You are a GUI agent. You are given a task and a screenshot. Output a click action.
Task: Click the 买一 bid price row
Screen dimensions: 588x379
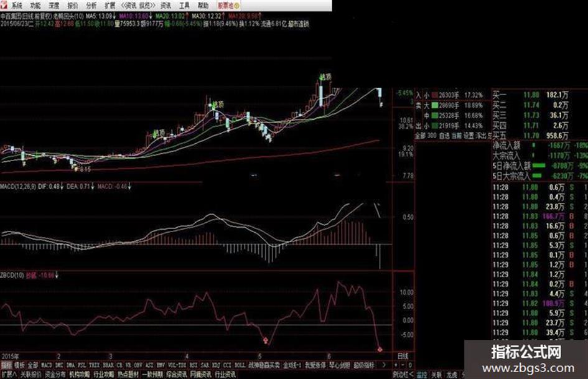[540, 95]
